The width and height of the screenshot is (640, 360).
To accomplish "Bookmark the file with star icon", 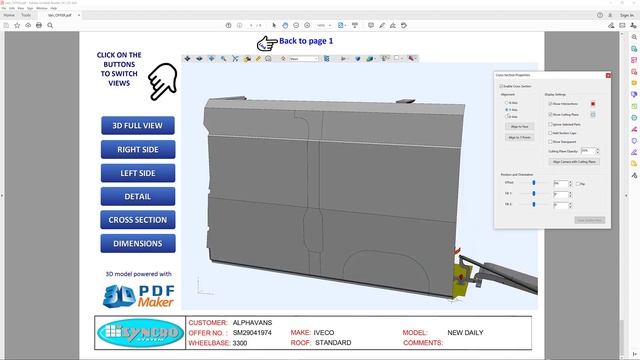I will [x=17, y=25].
